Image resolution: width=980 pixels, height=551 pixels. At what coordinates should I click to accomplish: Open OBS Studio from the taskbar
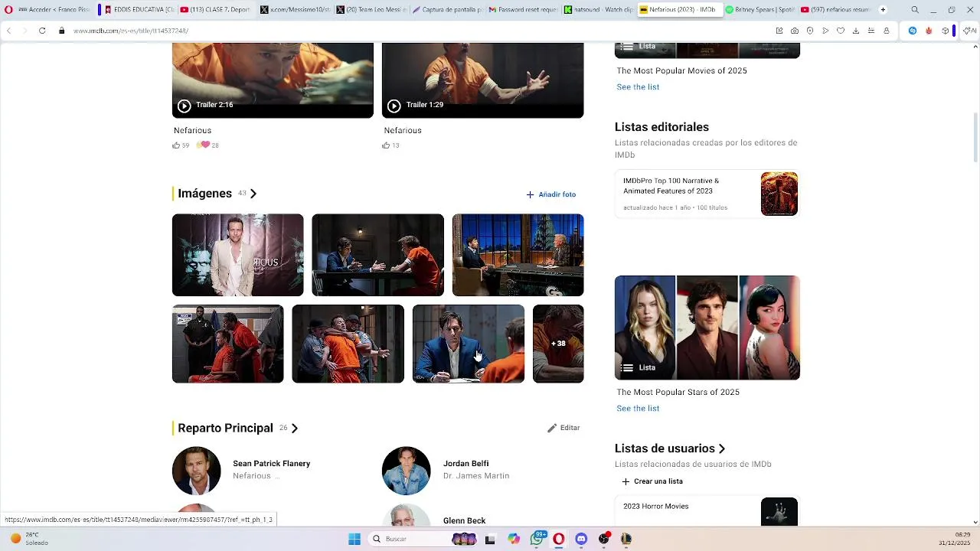click(x=604, y=539)
